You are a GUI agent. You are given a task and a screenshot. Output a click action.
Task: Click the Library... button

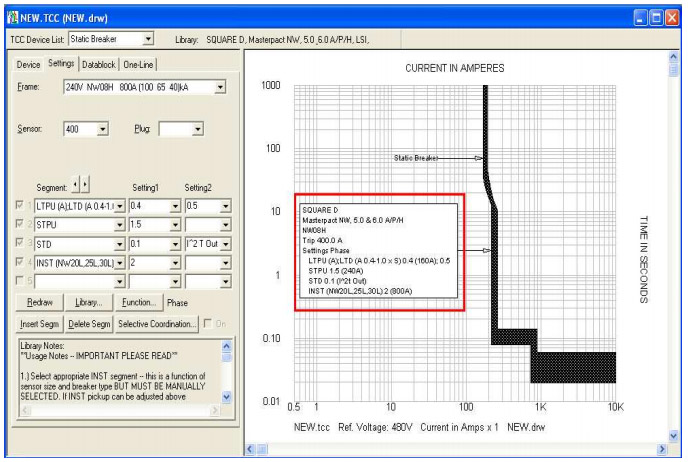88,302
